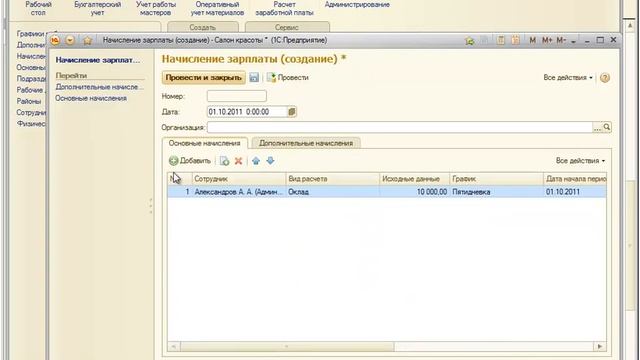Click the M memory button
Screen dimensions: 640x360
pos(532,40)
